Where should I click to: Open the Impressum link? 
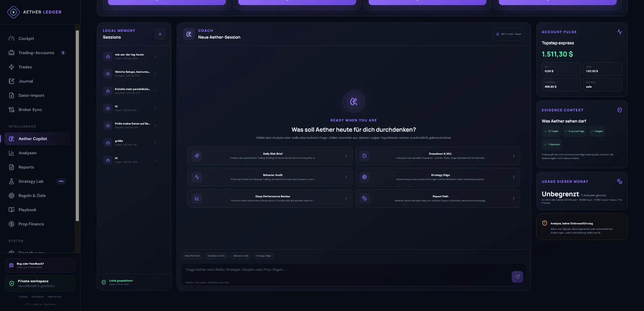[x=38, y=297]
